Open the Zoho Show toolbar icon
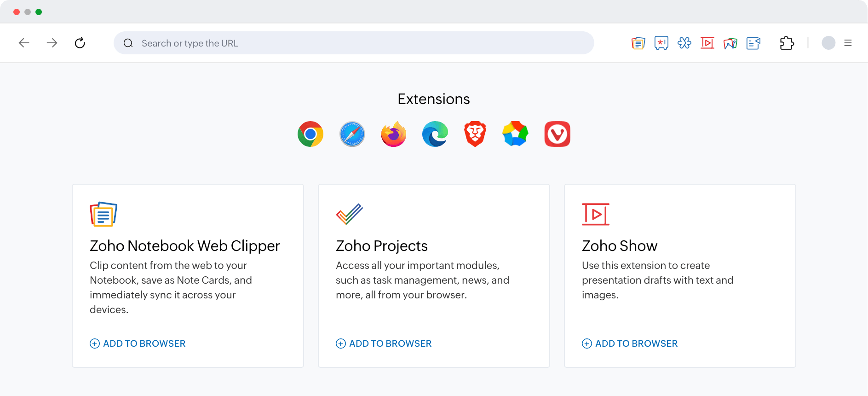Viewport: 868px width, 396px height. [707, 43]
